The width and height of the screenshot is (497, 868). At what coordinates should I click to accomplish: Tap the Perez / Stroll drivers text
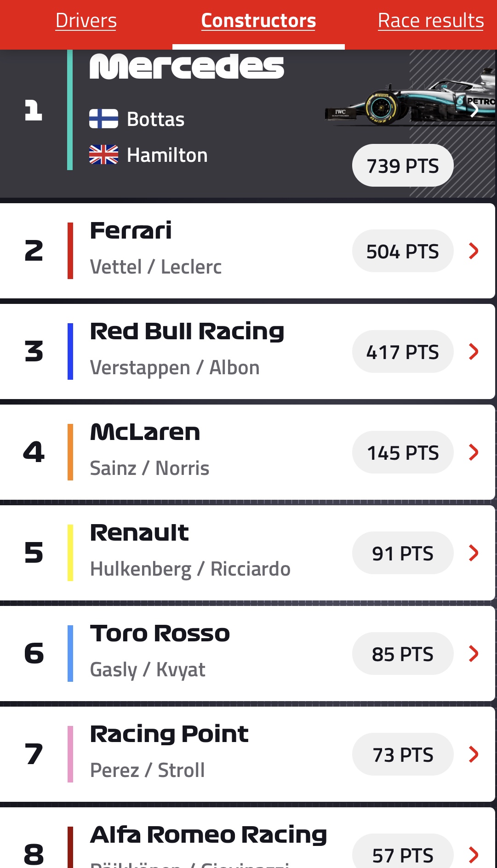pos(147,770)
